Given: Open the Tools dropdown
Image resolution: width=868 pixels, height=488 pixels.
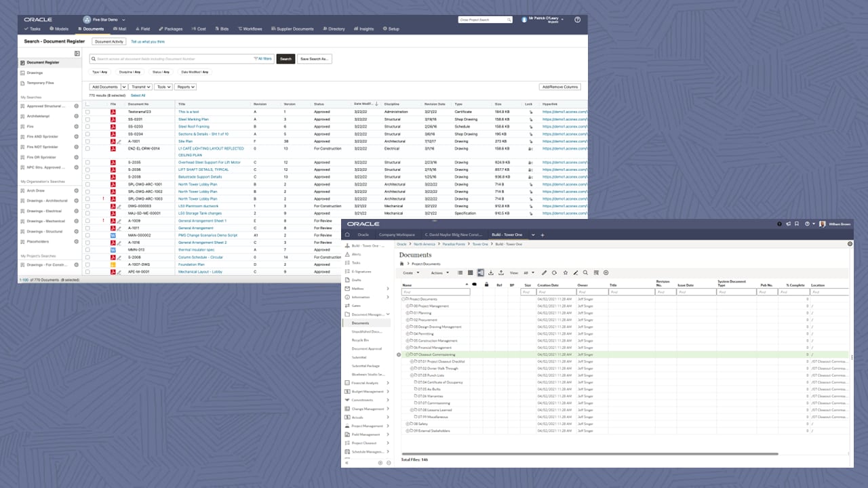Looking at the screenshot, I should 163,87.
